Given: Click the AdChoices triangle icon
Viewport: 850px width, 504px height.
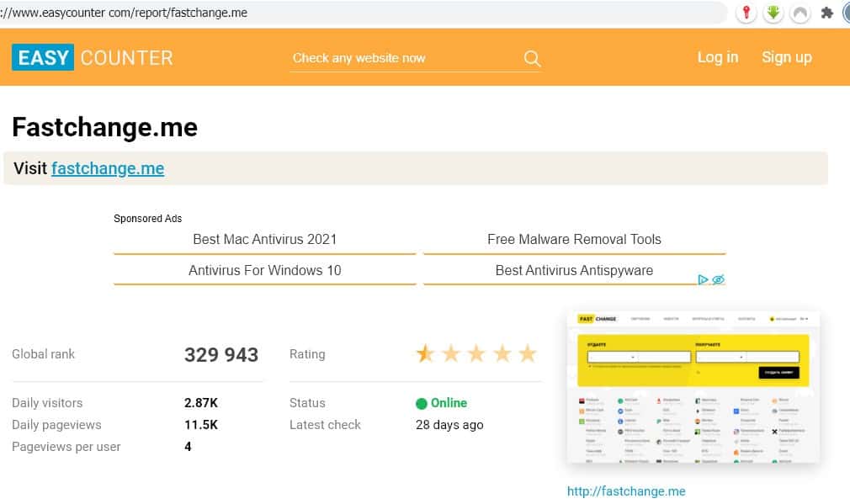Looking at the screenshot, I should coord(704,279).
